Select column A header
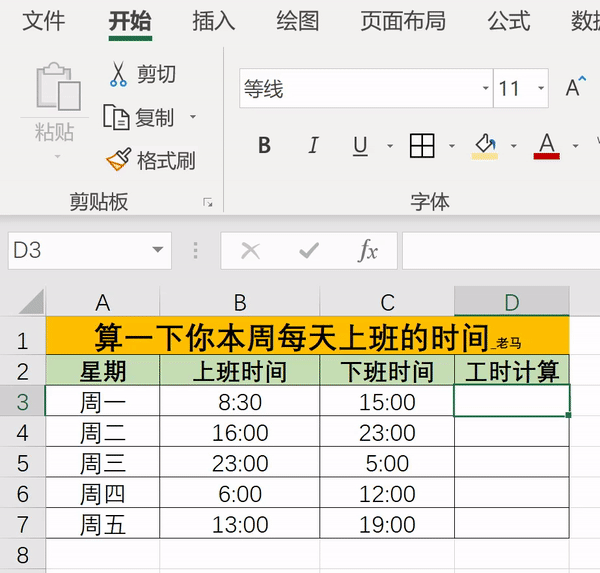 click(x=103, y=302)
